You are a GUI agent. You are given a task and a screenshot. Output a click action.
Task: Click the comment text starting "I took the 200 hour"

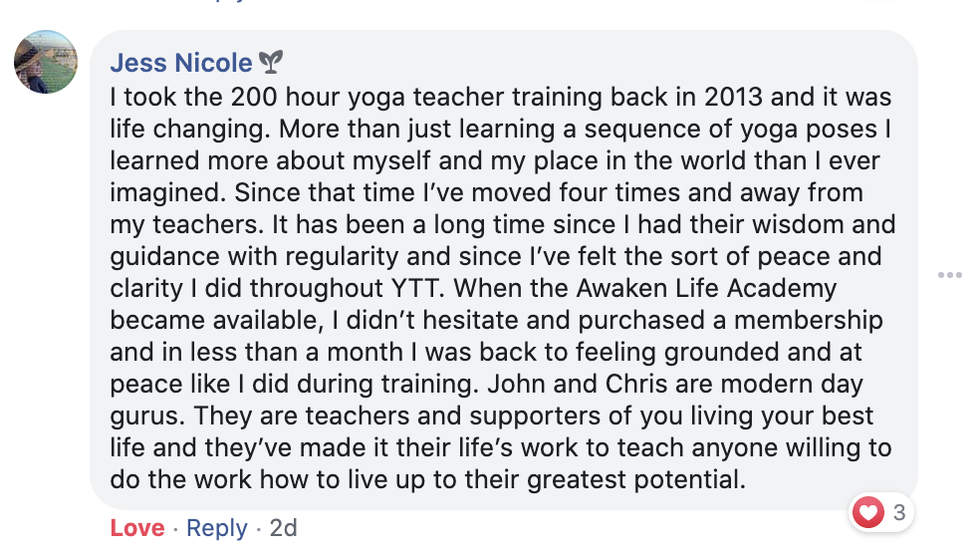pos(502,288)
